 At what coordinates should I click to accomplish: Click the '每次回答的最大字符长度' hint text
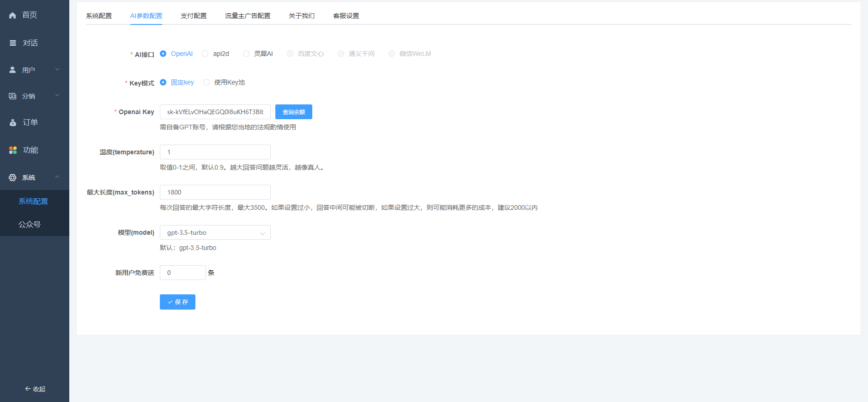(x=349, y=207)
